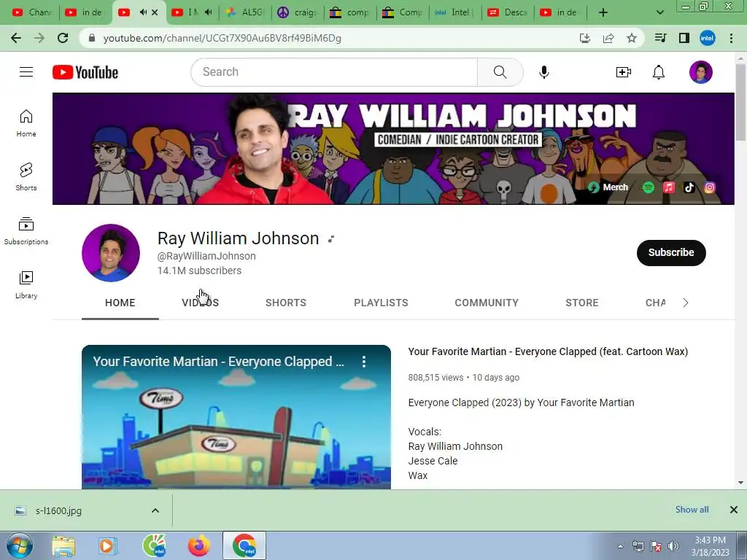Switch to the PLAYLISTS tab

tap(381, 303)
